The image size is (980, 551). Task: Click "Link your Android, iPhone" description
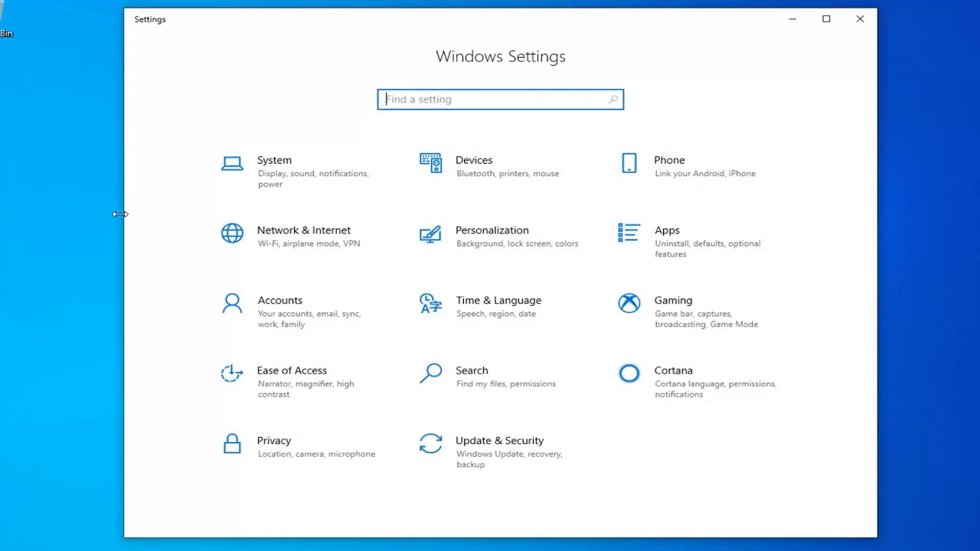[x=705, y=174]
